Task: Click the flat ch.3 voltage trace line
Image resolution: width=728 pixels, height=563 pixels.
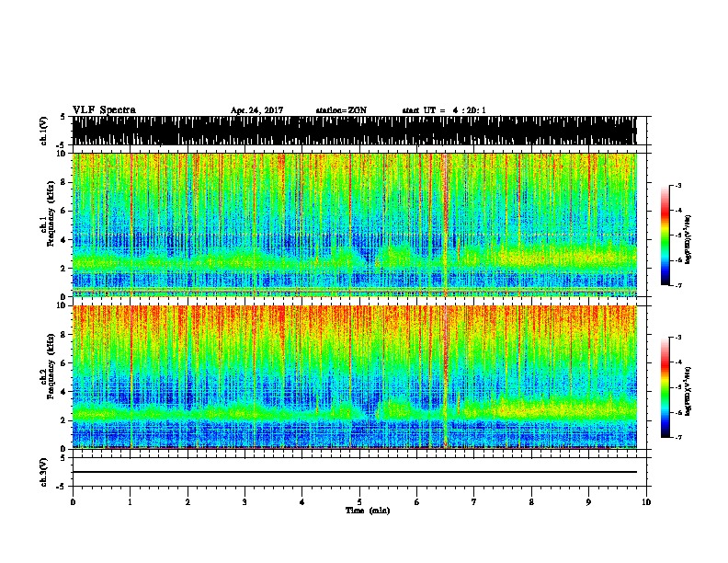Action: (x=355, y=472)
